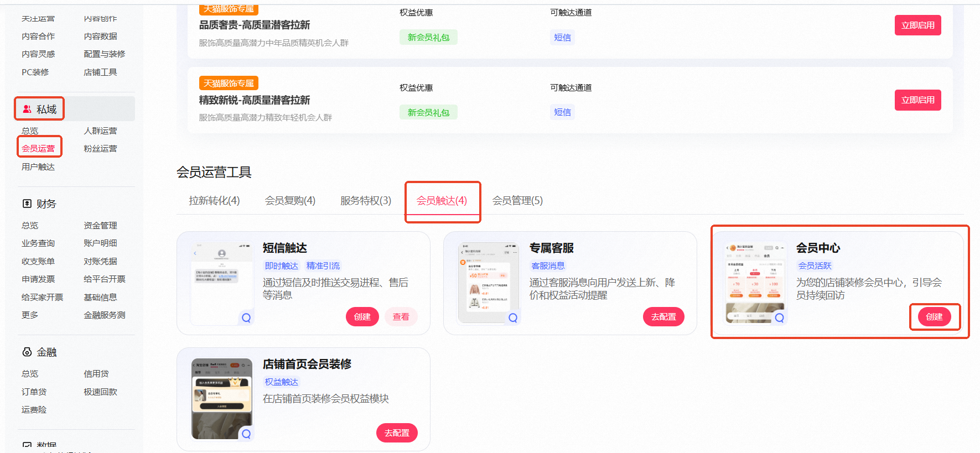Click the 财务 section icon
The width and height of the screenshot is (980, 453).
[27, 204]
